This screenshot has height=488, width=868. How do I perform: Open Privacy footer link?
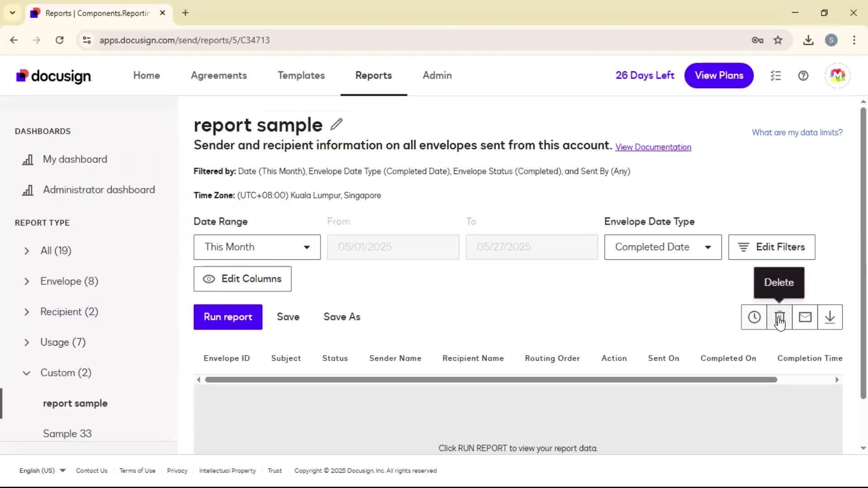pos(177,471)
